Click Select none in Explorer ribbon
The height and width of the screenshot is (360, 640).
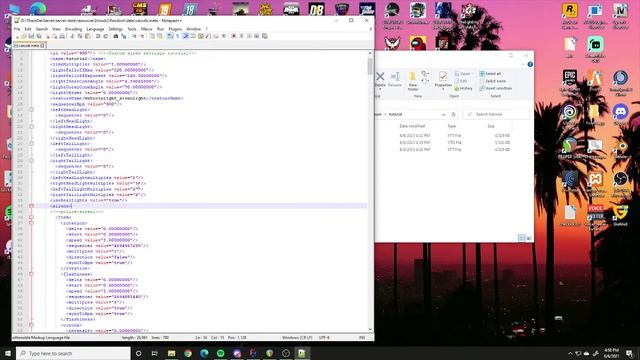[x=492, y=81]
